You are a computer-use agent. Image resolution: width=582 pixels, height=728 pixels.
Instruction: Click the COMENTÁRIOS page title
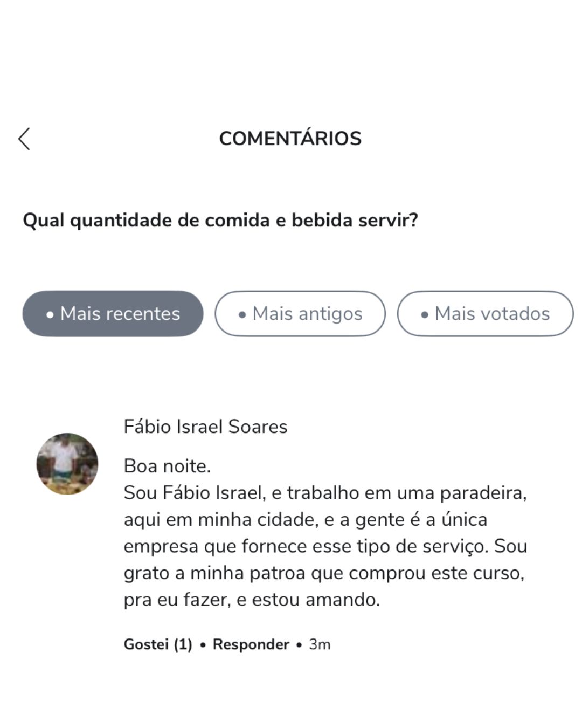290,139
